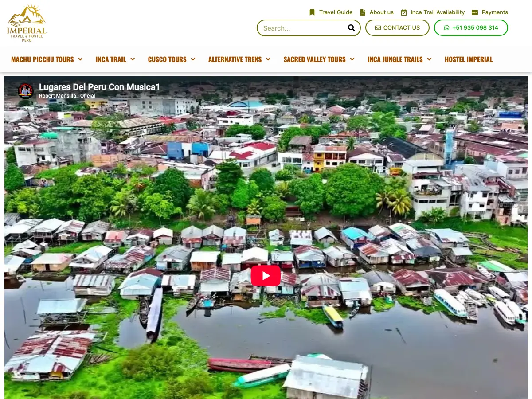Open video title Lugares Del Peru Con Musica1

(99, 87)
